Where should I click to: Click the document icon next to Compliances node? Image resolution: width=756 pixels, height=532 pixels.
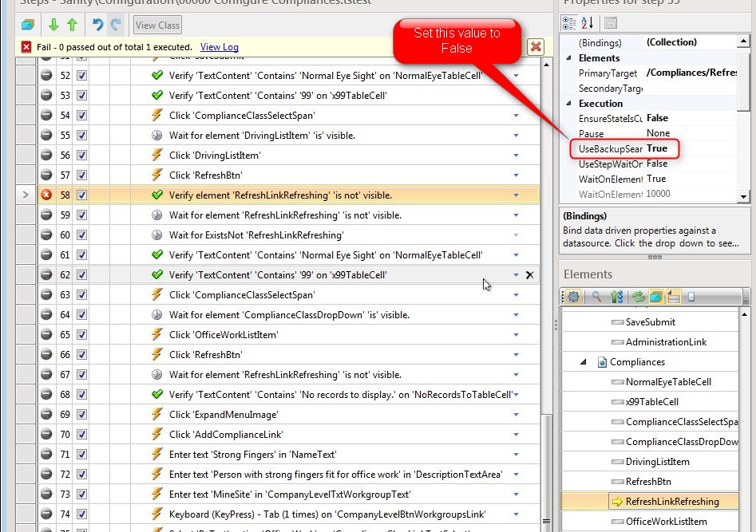coord(602,362)
